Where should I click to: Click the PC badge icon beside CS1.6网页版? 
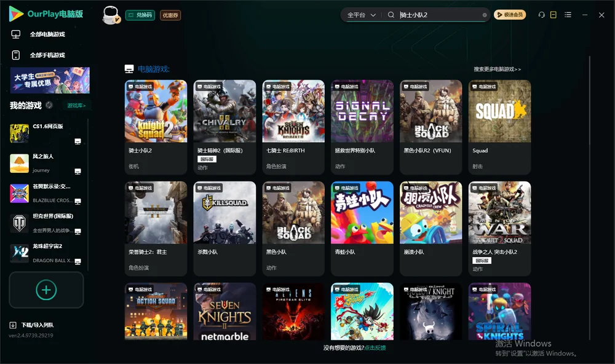pyautogui.click(x=77, y=141)
